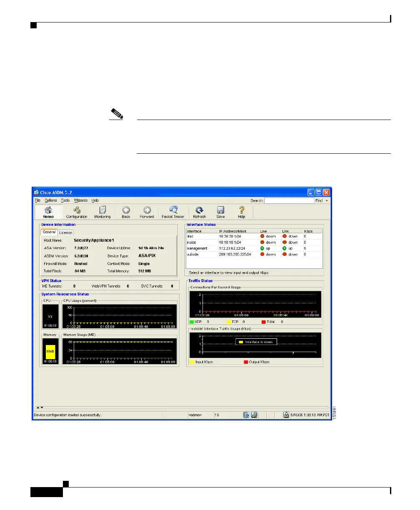Click the yellow Input Kbps legend swatch
This screenshot has width=420, height=510.
[192, 362]
